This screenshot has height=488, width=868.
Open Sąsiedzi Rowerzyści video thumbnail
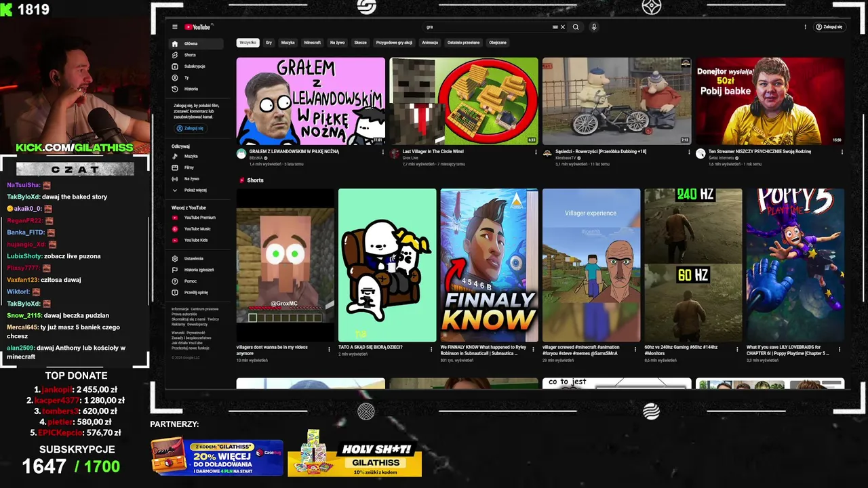(617, 101)
